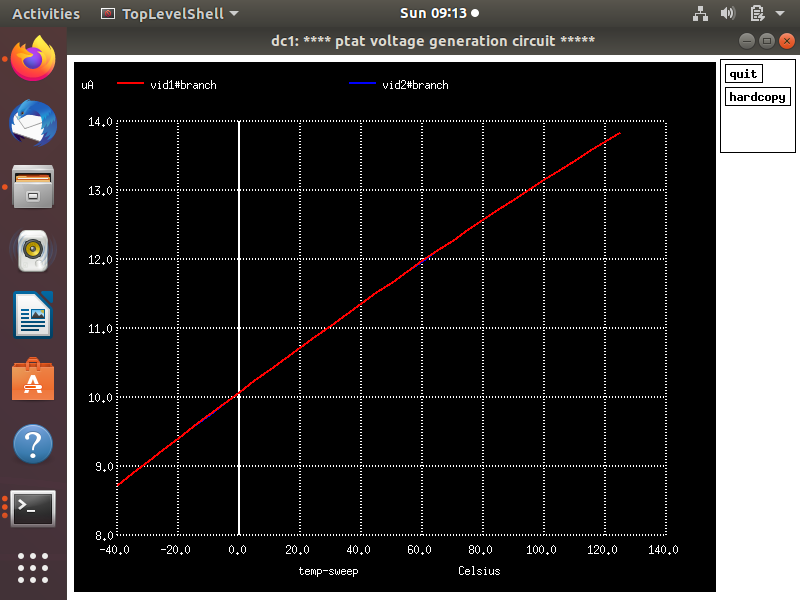Open the Help application
The height and width of the screenshot is (600, 800).
(x=33, y=443)
